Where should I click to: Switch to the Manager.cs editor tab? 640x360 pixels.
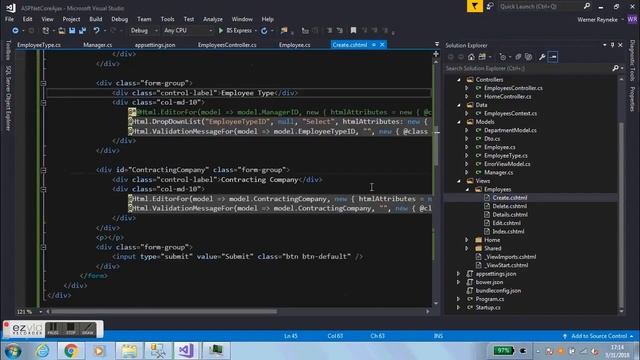point(98,45)
